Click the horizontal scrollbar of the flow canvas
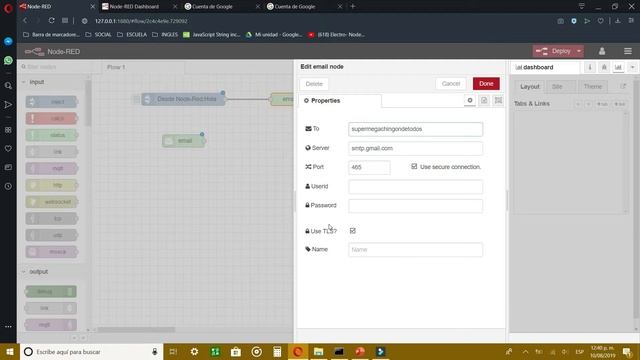Screen dimensions: 640x360 tap(136, 329)
